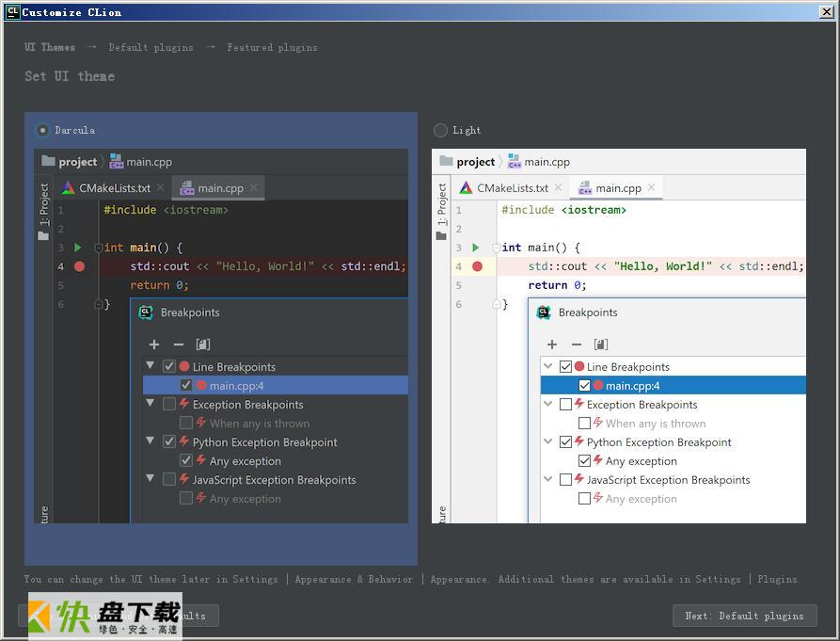Click the add breakpoint plus in Light preview
Image resolution: width=840 pixels, height=641 pixels.
552,345
